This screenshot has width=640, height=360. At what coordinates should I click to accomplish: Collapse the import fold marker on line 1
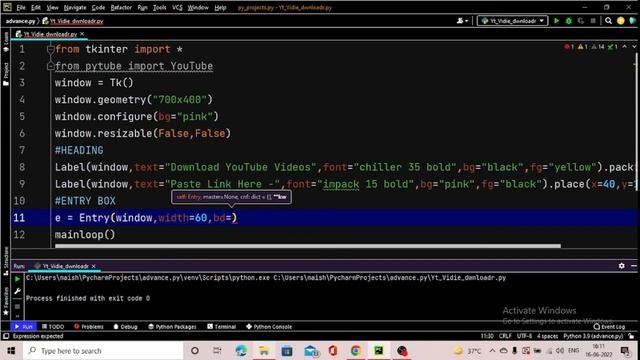(x=50, y=49)
